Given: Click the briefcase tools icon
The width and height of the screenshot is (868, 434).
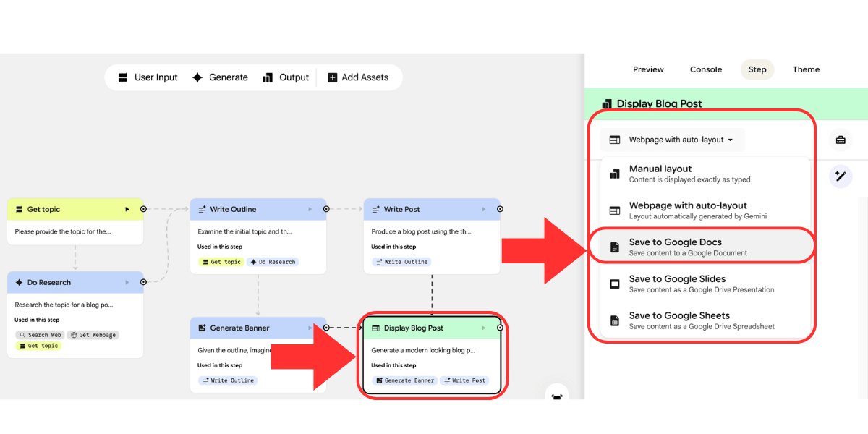Looking at the screenshot, I should pos(841,140).
